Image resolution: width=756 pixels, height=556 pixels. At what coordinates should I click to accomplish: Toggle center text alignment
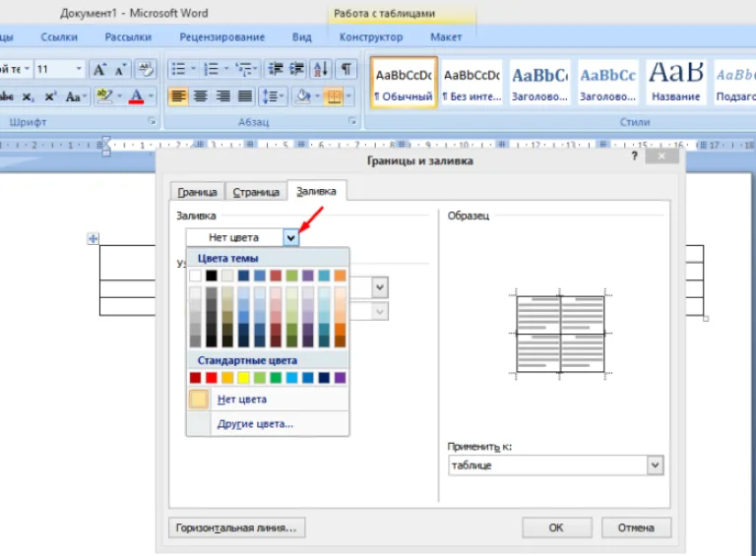[201, 96]
